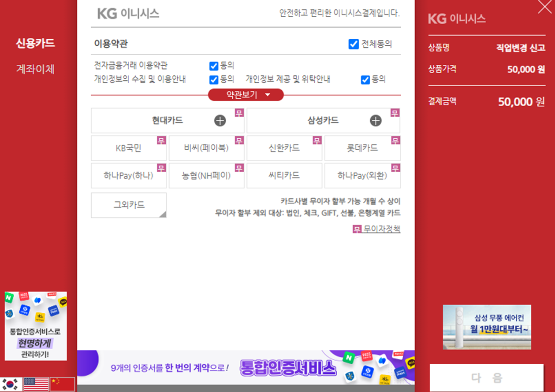Click the 무 badge next to 무이자정책
The image size is (555, 392).
click(357, 229)
